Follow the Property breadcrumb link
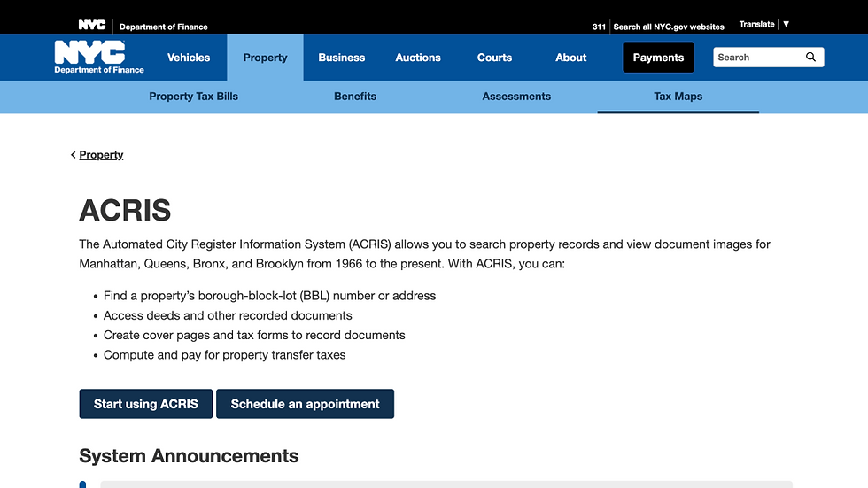The image size is (868, 488). [101, 155]
